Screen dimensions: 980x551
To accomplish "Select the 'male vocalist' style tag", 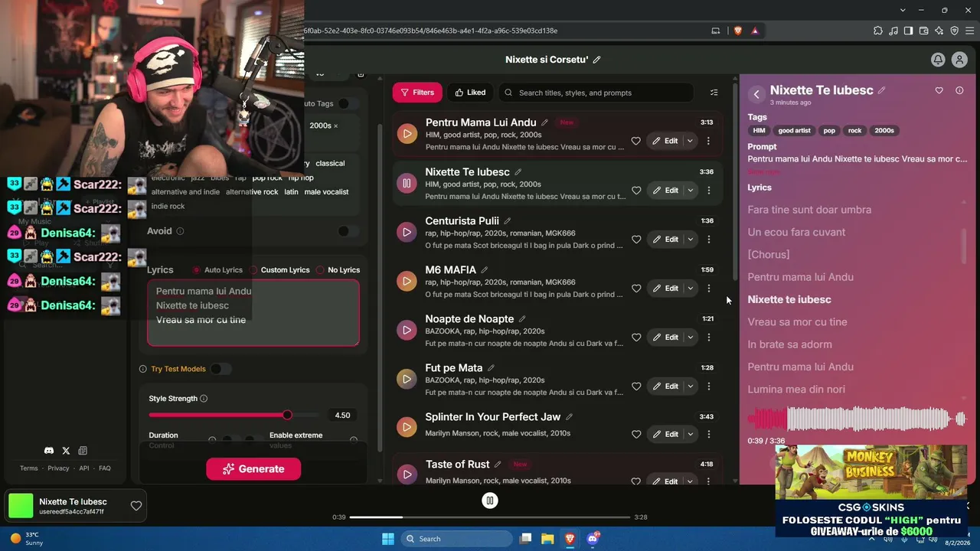I will (326, 192).
